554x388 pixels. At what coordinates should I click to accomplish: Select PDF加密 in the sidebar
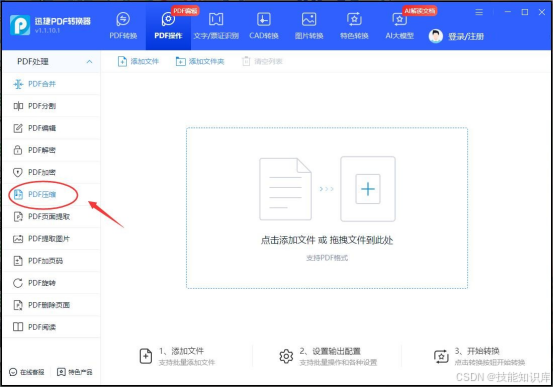coord(51,172)
